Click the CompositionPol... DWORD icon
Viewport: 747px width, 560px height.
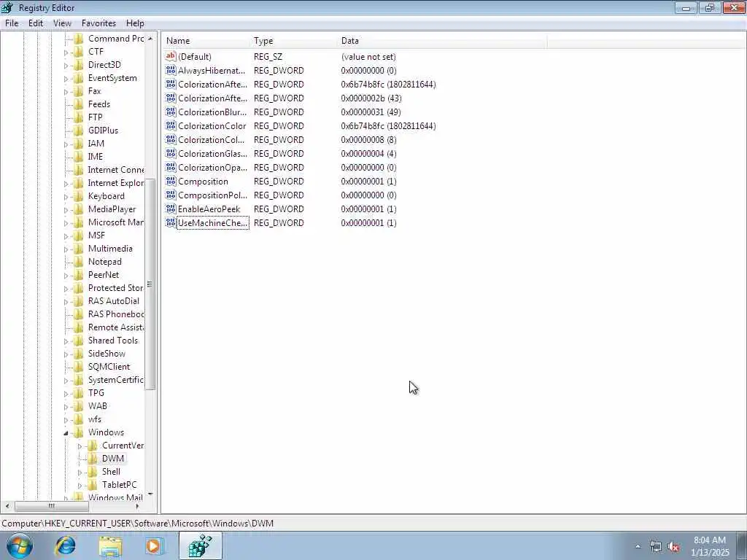coord(171,195)
